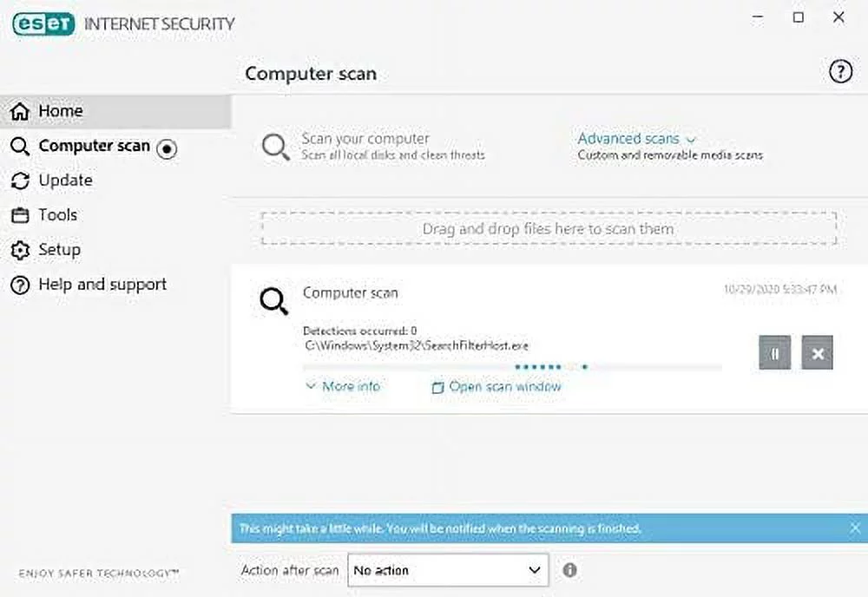The width and height of the screenshot is (868, 597).
Task: Click the Tools icon in the sidebar
Action: tap(19, 214)
